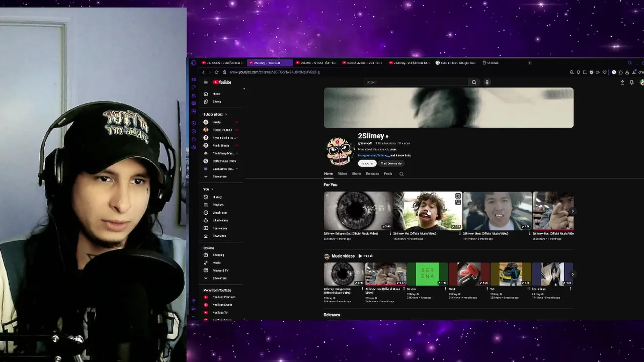Open the channel Videos tab
The height and width of the screenshot is (362, 644).
(343, 174)
